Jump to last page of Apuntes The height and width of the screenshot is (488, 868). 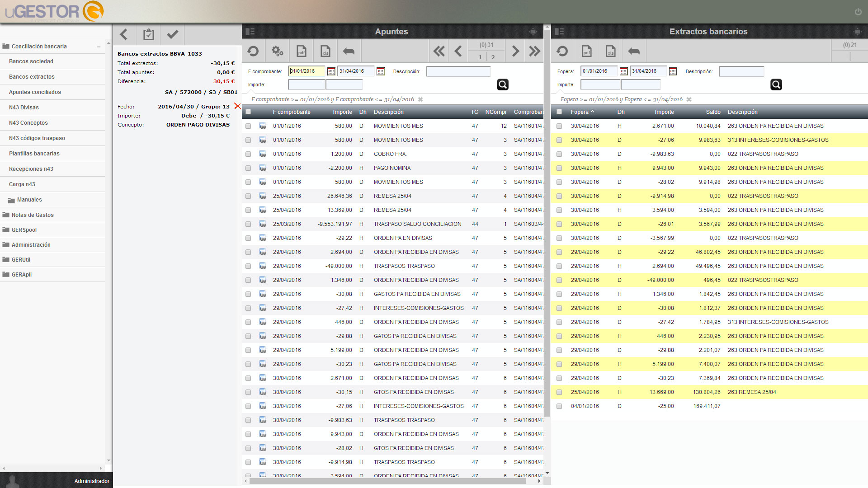[534, 51]
